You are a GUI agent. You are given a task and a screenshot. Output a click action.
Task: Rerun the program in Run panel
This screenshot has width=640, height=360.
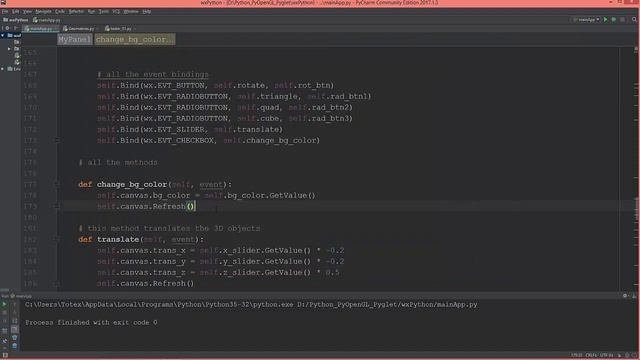4,304
